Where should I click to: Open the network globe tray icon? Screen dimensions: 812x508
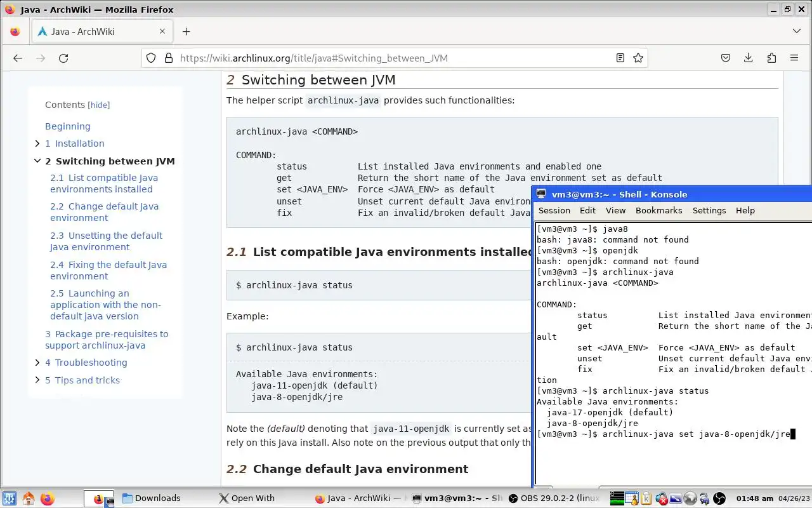pos(690,498)
